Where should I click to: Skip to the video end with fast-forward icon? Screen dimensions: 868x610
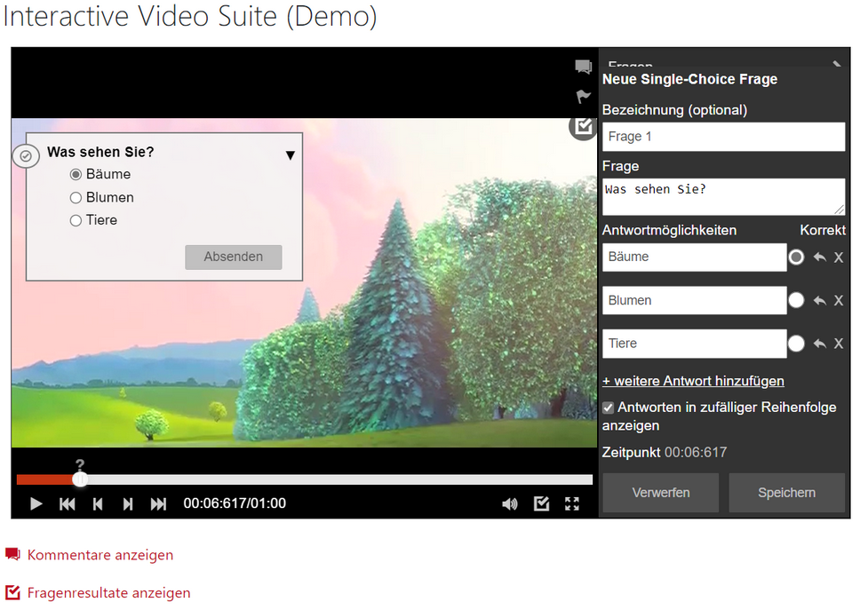(158, 503)
